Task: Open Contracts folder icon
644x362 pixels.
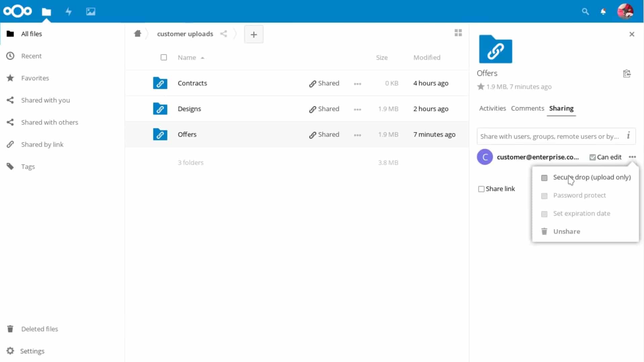Action: [x=160, y=83]
